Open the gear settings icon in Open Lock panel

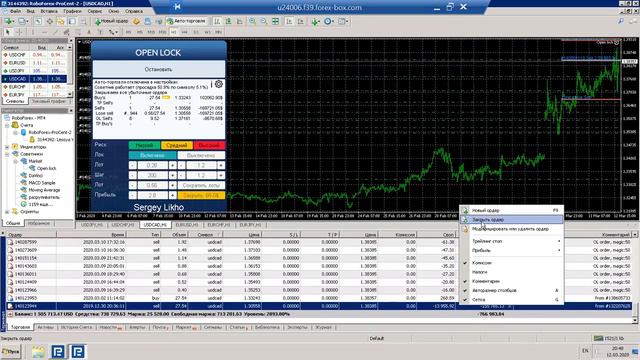[x=219, y=84]
